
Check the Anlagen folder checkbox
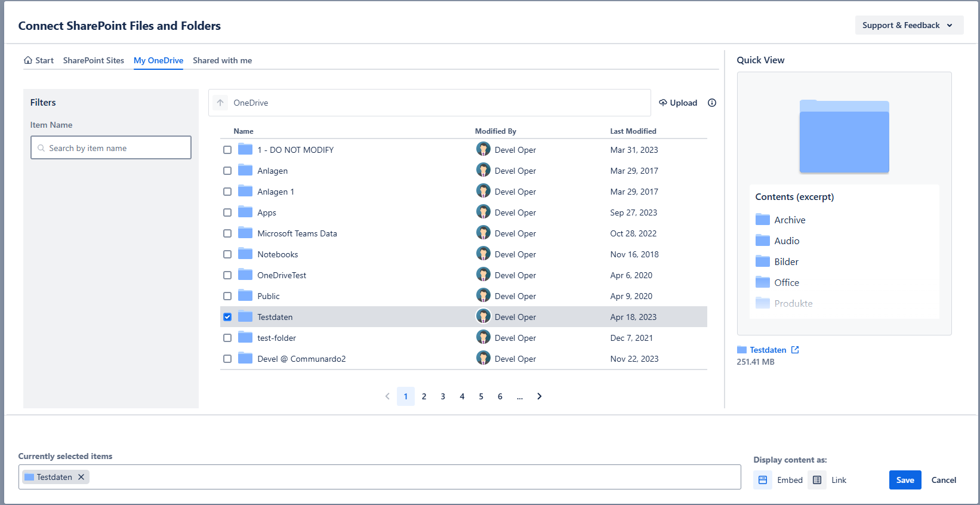pos(227,171)
